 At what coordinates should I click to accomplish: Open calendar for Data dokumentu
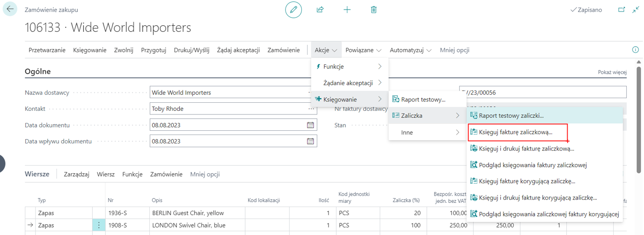[310, 125]
